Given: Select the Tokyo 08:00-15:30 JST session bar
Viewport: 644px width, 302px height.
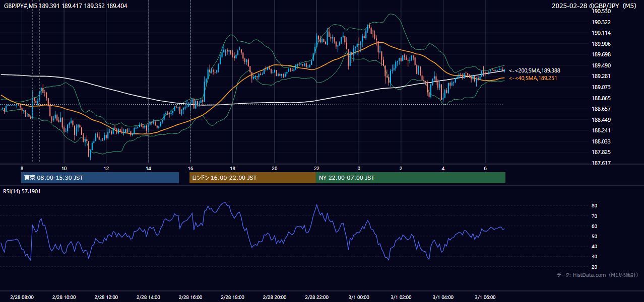Looking at the screenshot, I should point(100,178).
